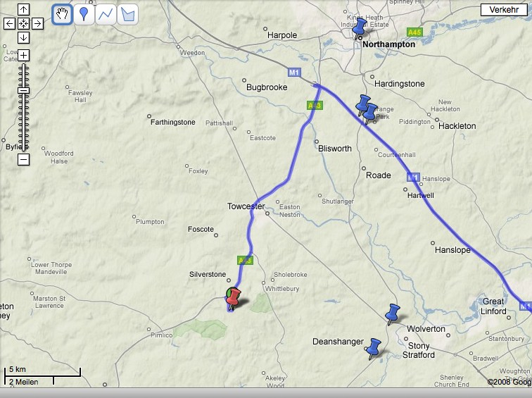Pan the map up with arrow
Screen dimensions: 532x398
(x=23, y=10)
